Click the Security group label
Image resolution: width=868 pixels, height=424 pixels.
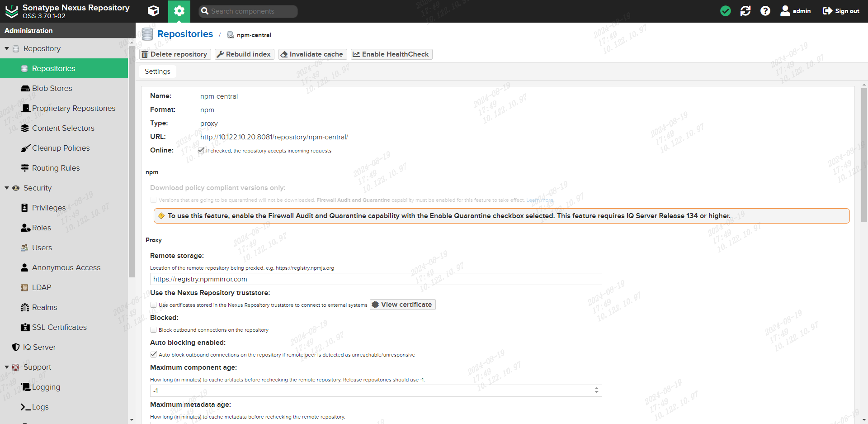click(x=38, y=188)
